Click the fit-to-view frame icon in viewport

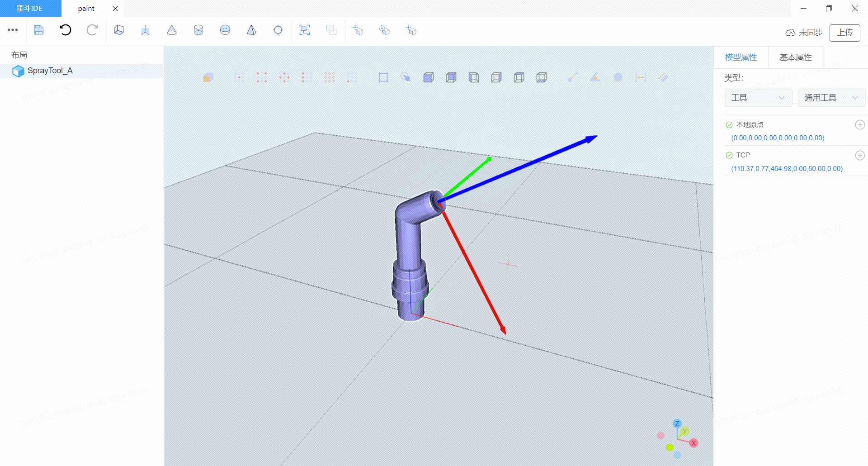click(x=383, y=77)
